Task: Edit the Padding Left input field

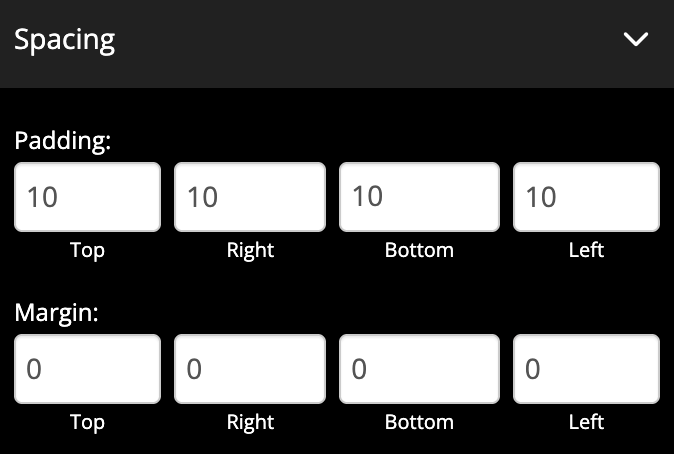Action: pos(586,197)
